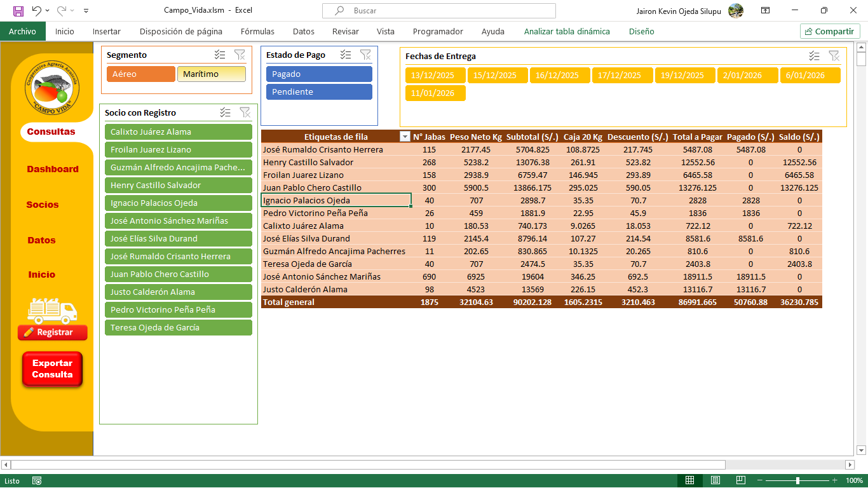Image resolution: width=868 pixels, height=488 pixels.
Task: Open the Fórmulas ribbon tab
Action: coord(257,31)
